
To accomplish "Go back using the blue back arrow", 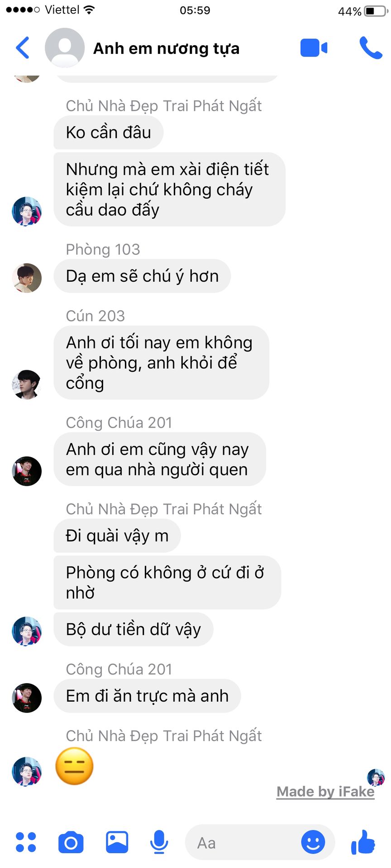I will pyautogui.click(x=22, y=47).
